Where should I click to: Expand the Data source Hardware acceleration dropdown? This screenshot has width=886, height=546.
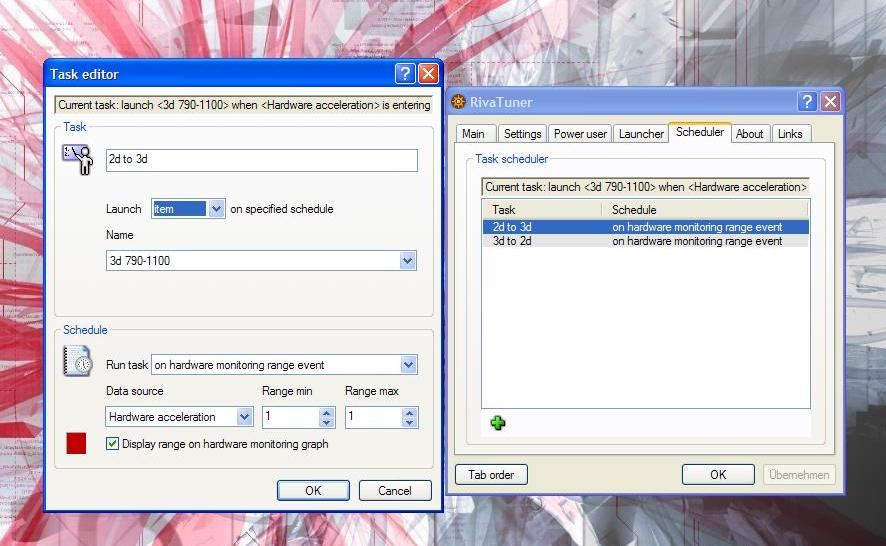pos(244,417)
